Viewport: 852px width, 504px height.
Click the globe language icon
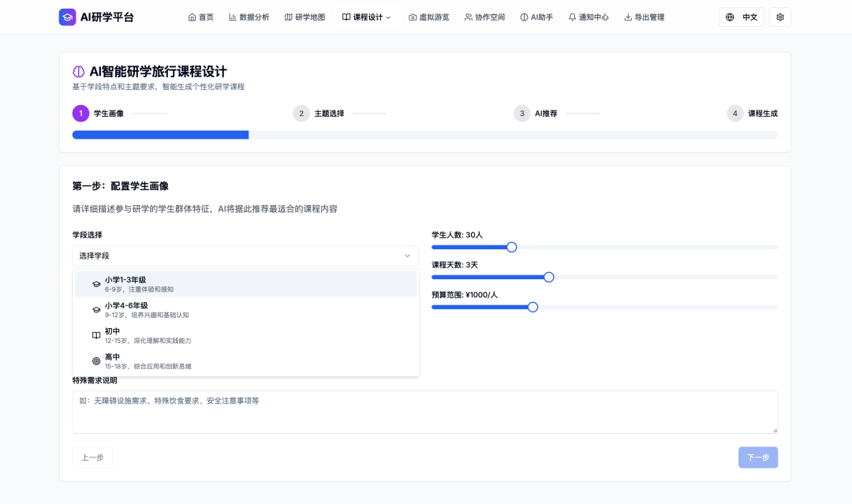tap(730, 17)
